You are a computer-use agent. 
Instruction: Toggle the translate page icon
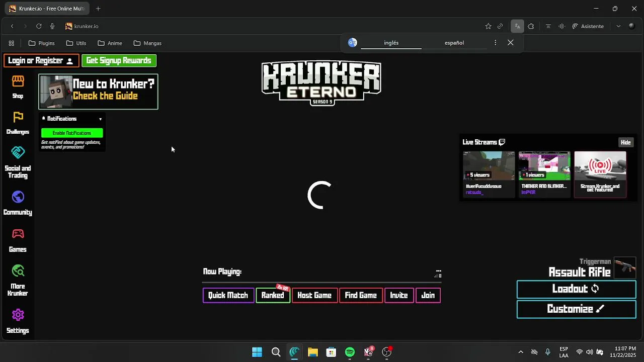pyautogui.click(x=517, y=26)
